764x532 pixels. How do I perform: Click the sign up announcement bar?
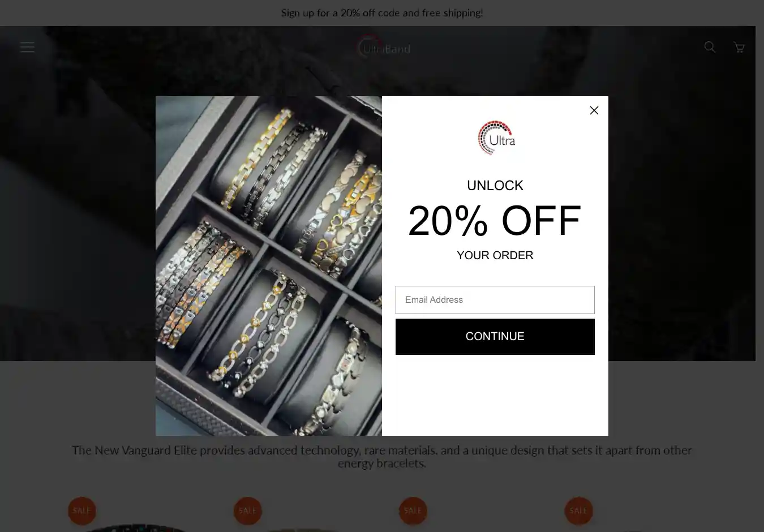[x=382, y=13]
